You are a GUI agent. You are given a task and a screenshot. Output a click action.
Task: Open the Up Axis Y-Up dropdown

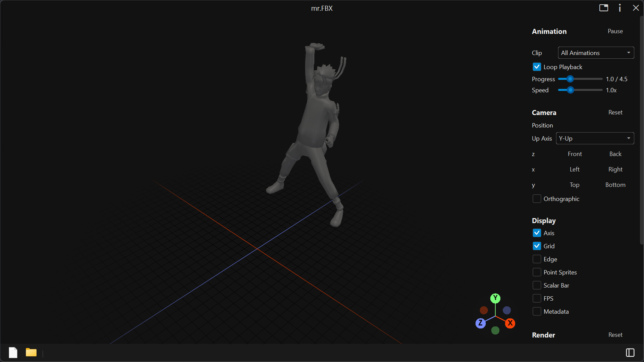tap(595, 138)
